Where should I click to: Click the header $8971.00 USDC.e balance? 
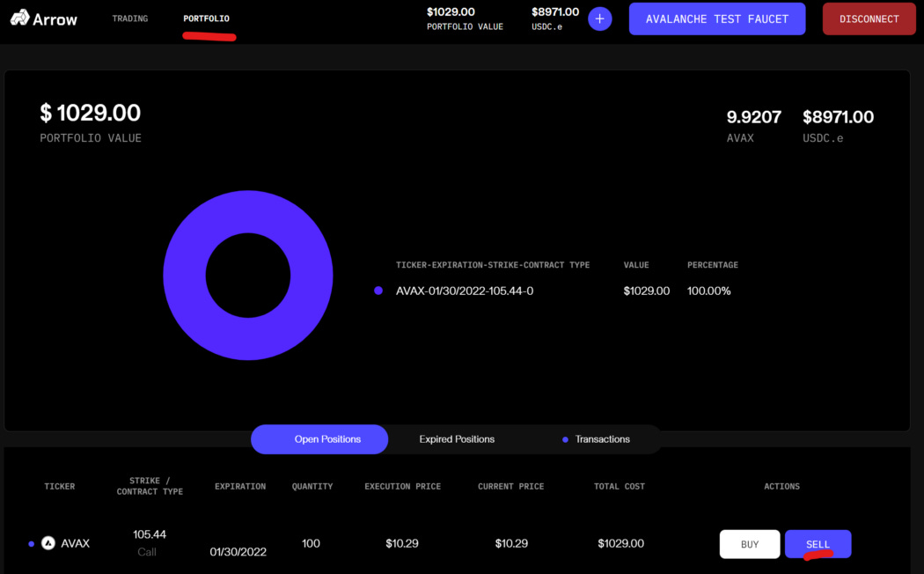point(555,11)
